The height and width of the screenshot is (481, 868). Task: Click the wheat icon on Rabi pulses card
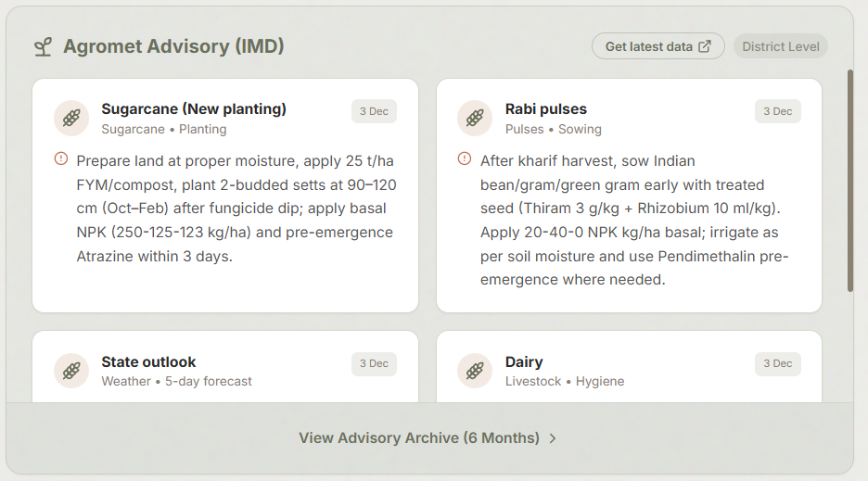point(475,118)
